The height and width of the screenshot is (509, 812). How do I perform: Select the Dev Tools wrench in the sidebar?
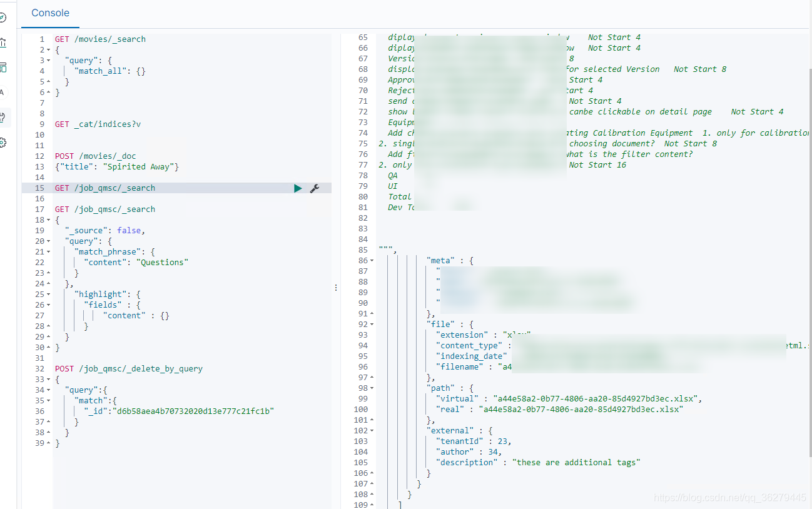coord(4,118)
